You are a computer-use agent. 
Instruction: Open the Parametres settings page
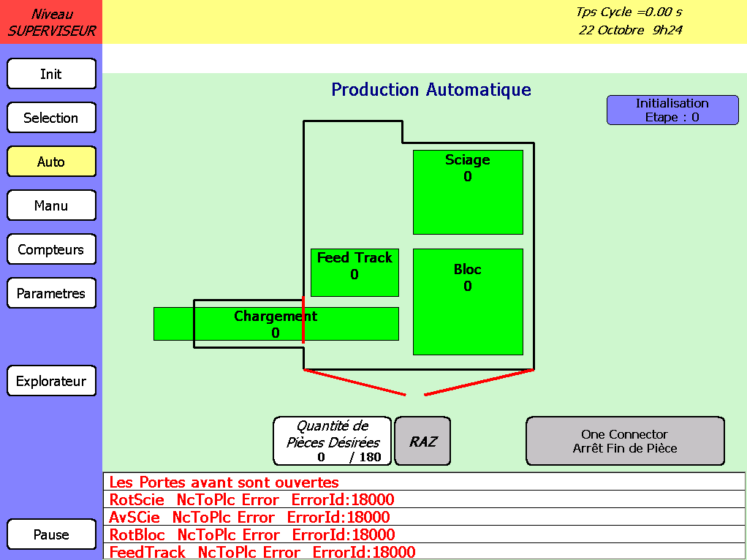(51, 293)
